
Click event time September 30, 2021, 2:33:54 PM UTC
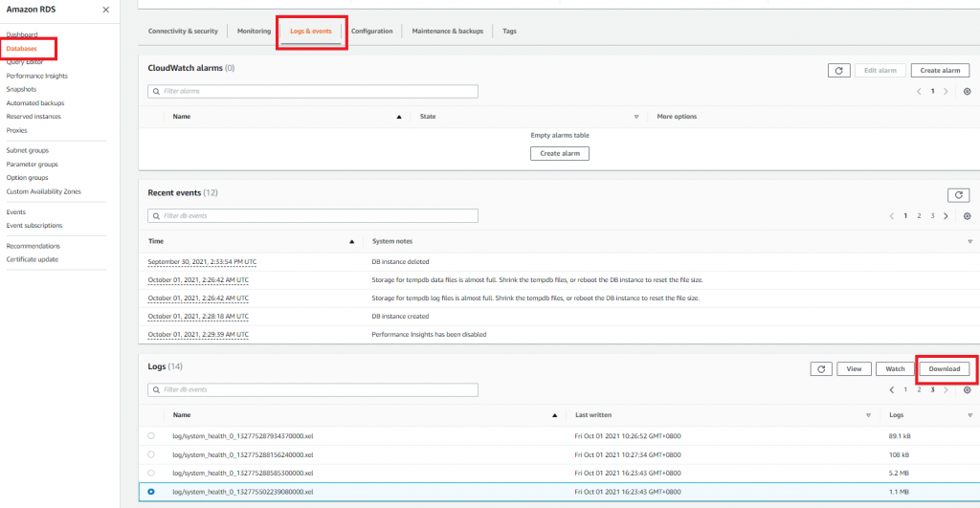[202, 262]
